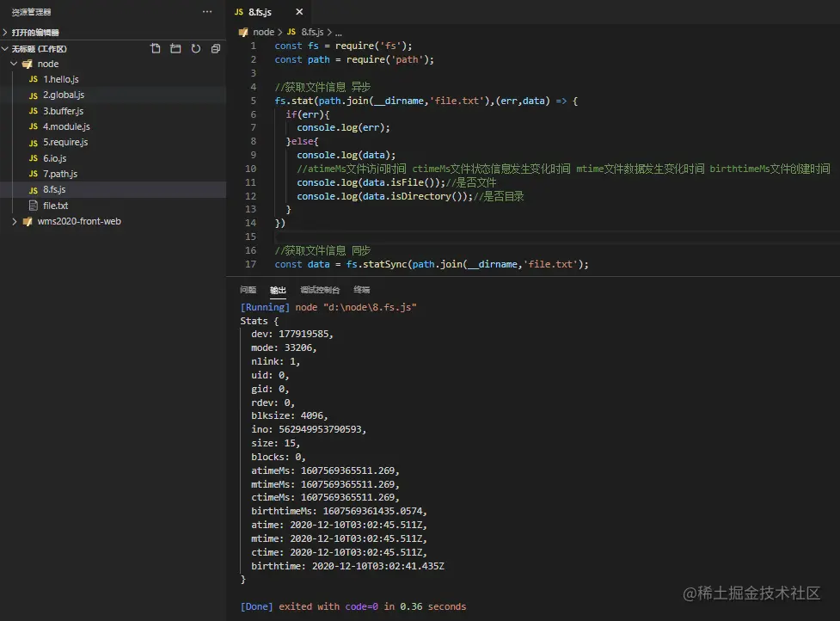Click 'fs.statSync' on line 17

click(376, 264)
